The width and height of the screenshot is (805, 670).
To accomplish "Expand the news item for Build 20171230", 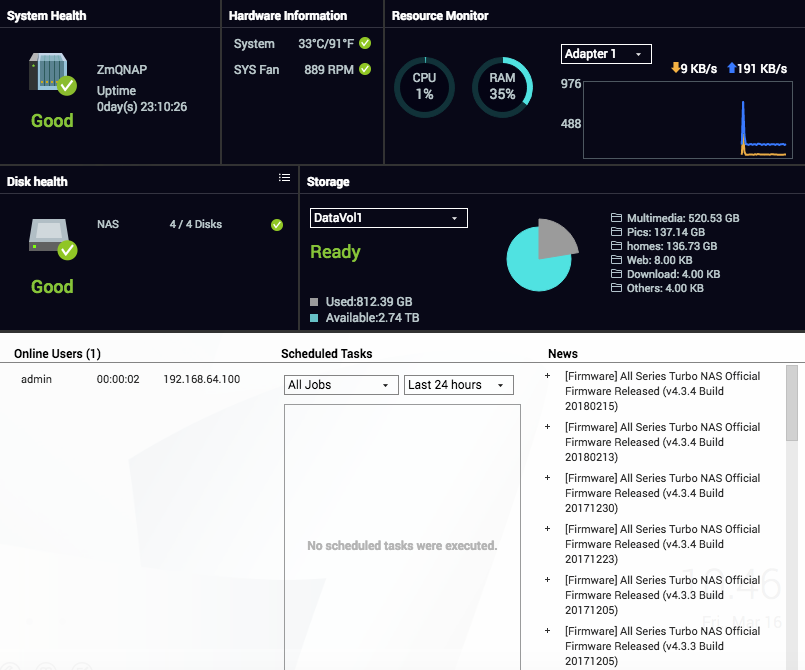I will 547,477.
